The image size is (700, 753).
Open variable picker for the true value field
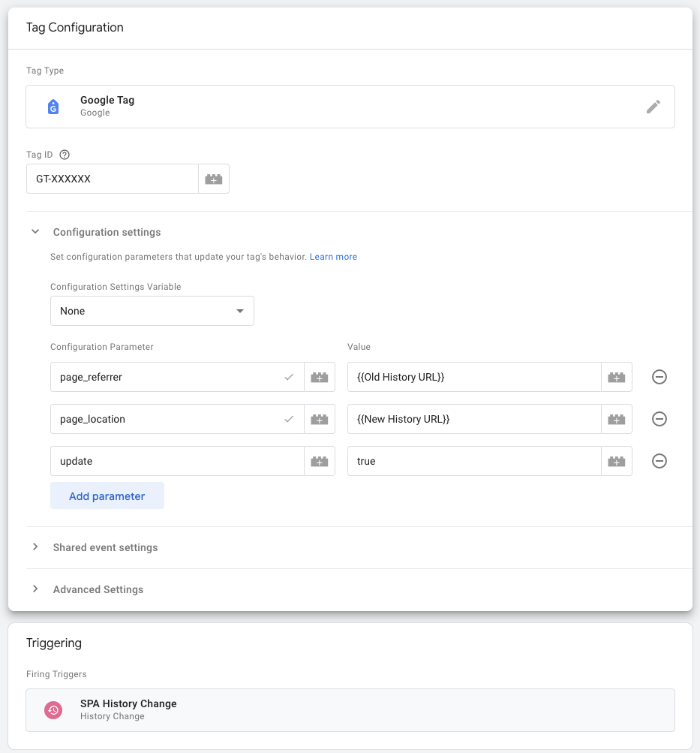point(617,462)
